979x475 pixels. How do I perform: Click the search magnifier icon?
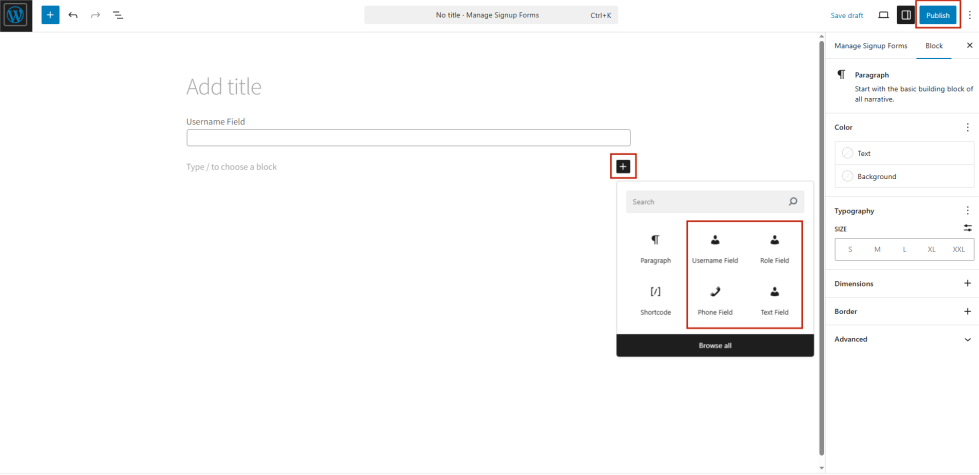point(793,202)
